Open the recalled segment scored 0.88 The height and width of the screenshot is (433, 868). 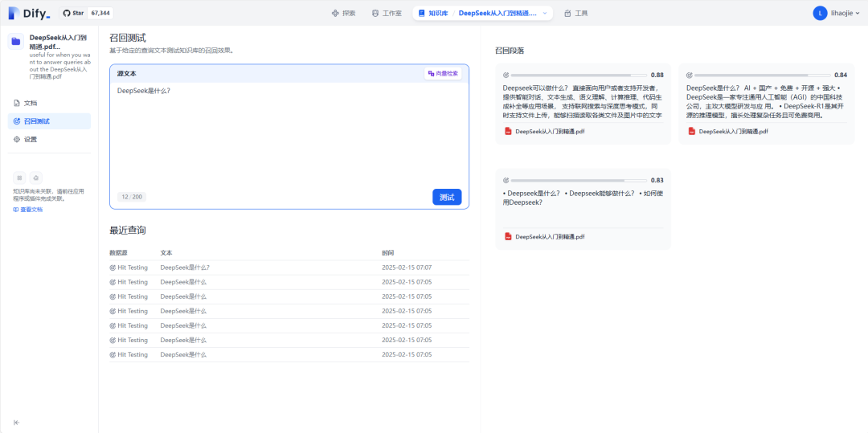pos(583,104)
